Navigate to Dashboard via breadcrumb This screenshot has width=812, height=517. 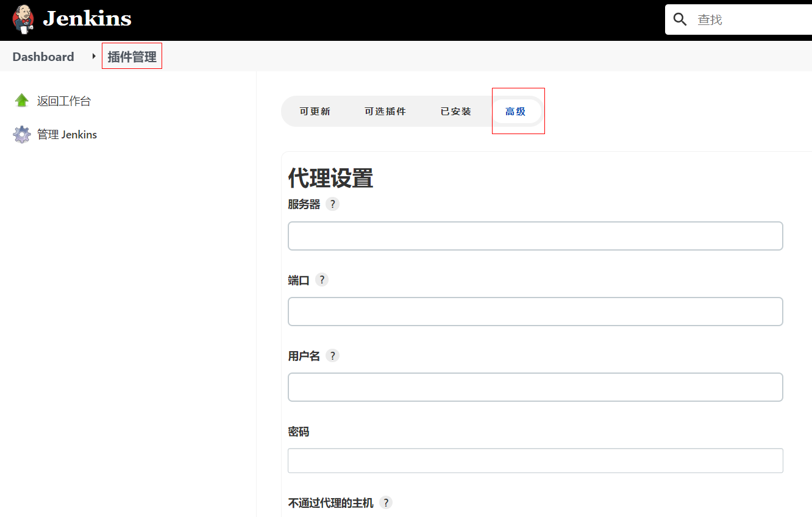(x=43, y=56)
